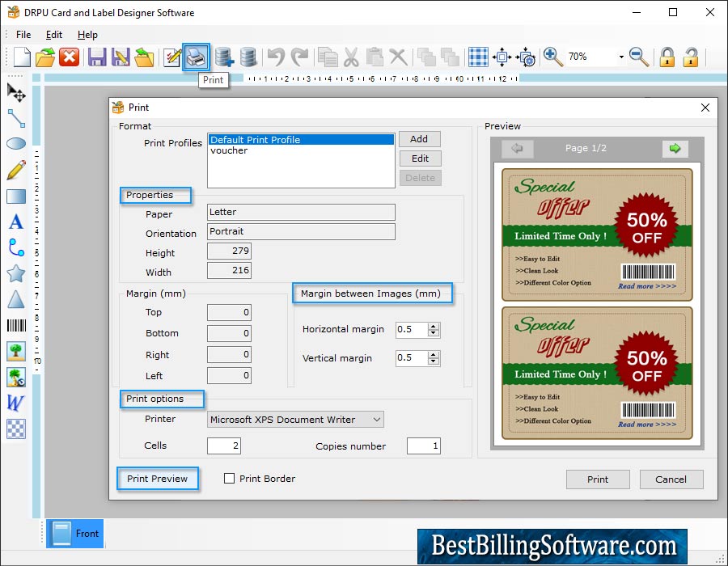
Task: Switch to the Front tab
Action: tap(74, 534)
